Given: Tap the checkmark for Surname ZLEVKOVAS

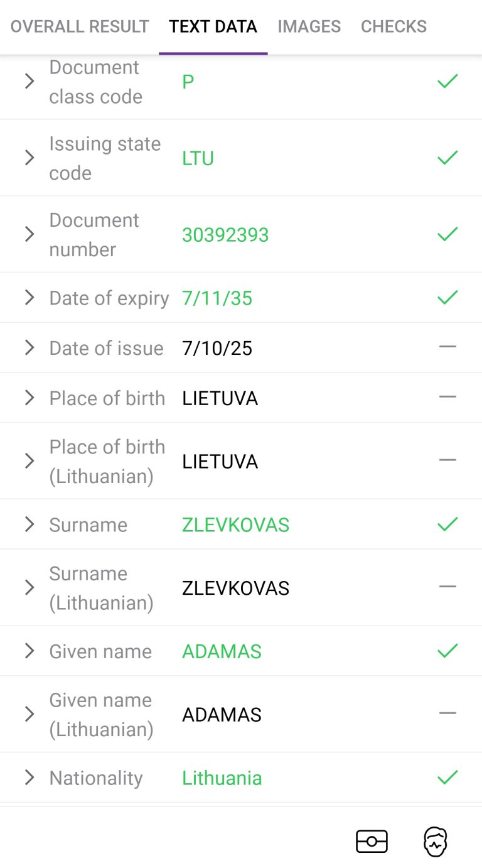Looking at the screenshot, I should (447, 524).
